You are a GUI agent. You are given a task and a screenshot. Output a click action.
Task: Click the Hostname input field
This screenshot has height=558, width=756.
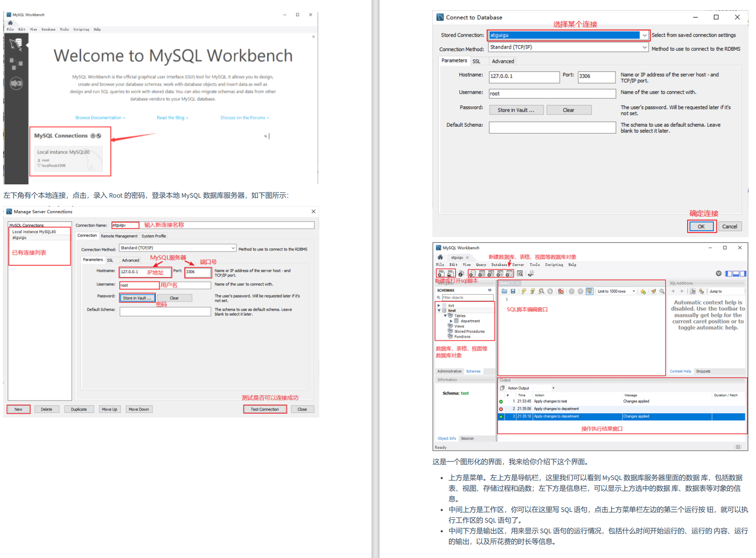(x=524, y=77)
